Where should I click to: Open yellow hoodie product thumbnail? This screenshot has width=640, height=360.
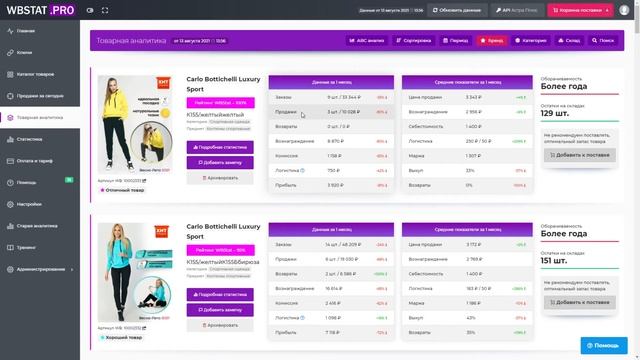[135, 124]
